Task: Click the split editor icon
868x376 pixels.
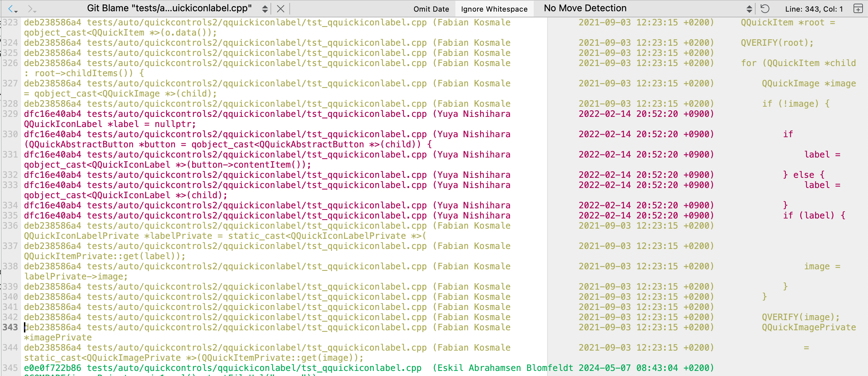Action: click(x=858, y=9)
